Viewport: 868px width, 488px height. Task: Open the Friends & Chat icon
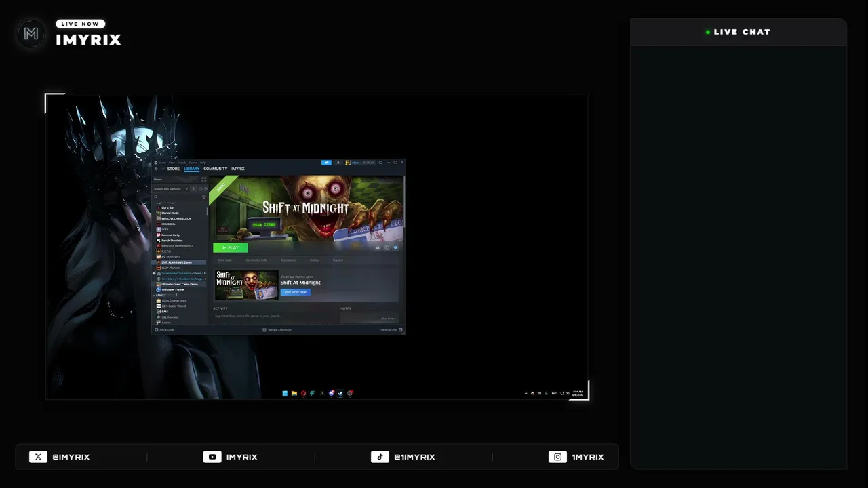401,330
